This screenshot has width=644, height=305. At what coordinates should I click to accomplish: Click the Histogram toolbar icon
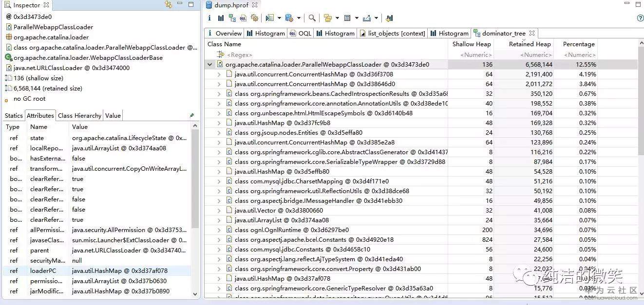point(221,18)
